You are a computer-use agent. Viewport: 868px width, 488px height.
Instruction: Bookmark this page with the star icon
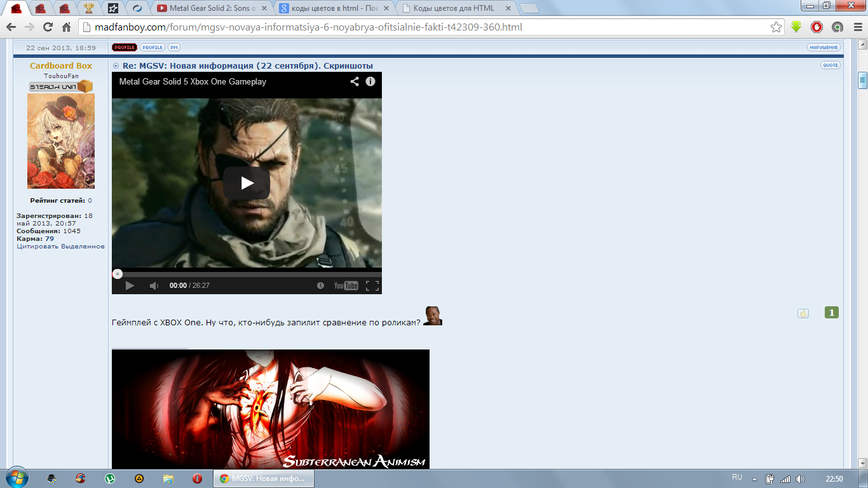[x=776, y=27]
